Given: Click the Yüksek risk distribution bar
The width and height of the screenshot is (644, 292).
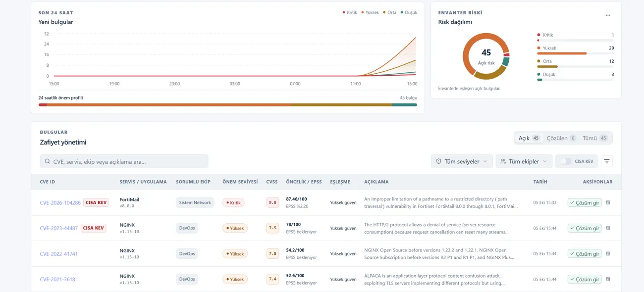Looking at the screenshot, I should click(575, 53).
